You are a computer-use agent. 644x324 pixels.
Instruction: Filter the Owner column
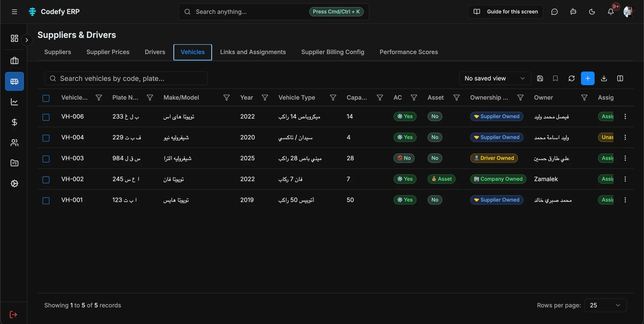584,98
